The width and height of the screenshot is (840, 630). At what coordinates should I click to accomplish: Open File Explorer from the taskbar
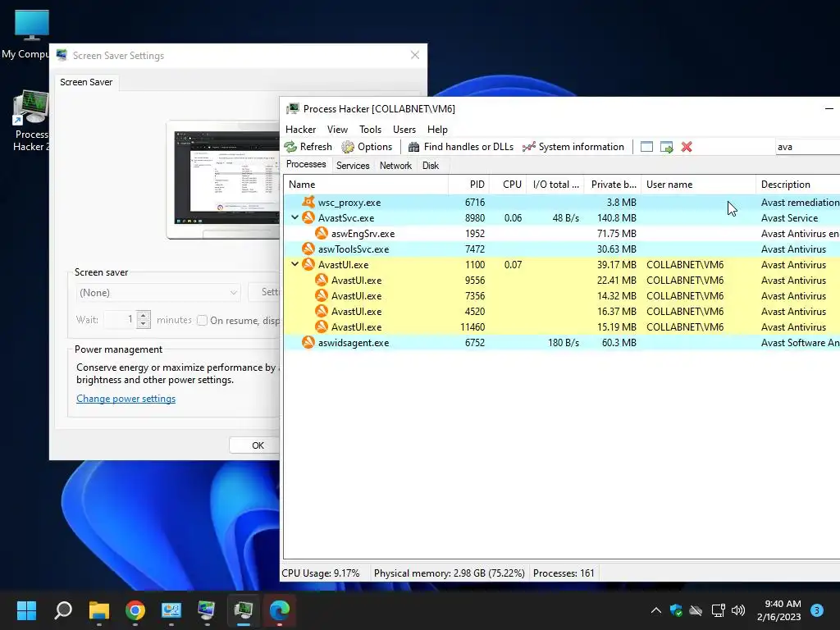(x=99, y=610)
